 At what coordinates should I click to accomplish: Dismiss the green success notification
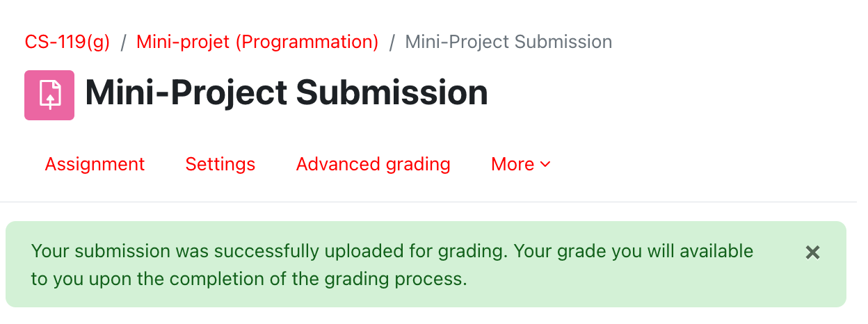(812, 252)
